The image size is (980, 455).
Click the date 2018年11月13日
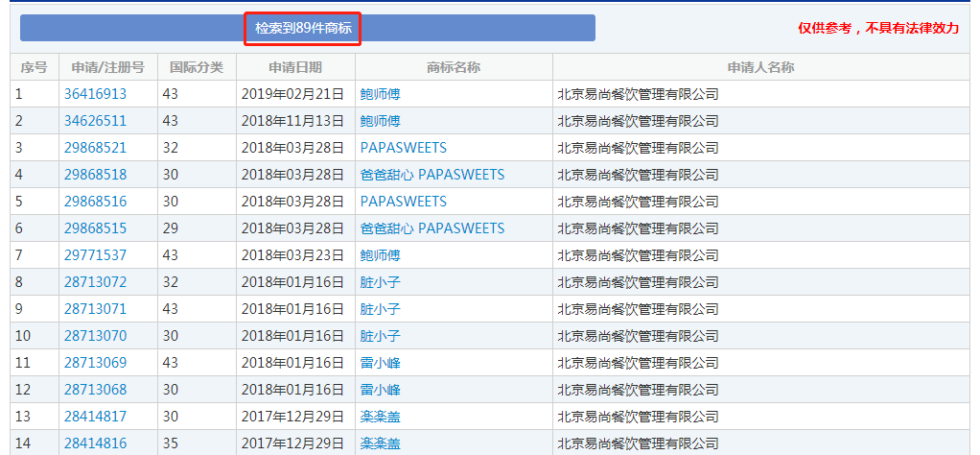pos(293,121)
